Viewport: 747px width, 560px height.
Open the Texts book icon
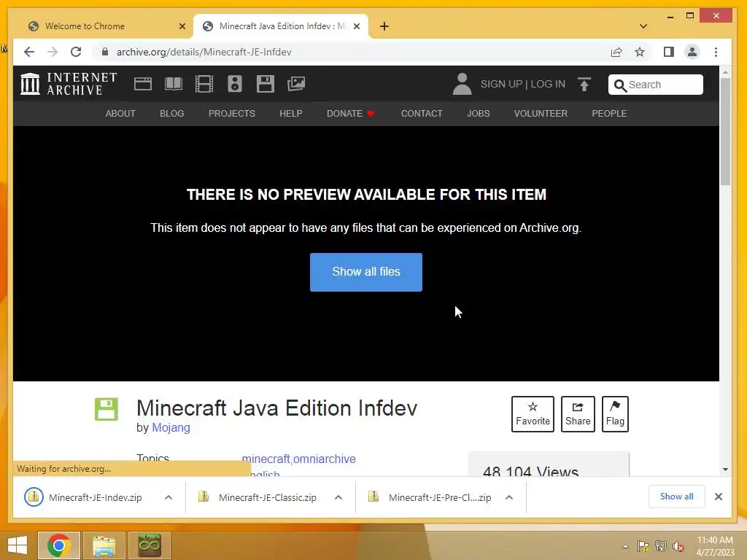[173, 84]
